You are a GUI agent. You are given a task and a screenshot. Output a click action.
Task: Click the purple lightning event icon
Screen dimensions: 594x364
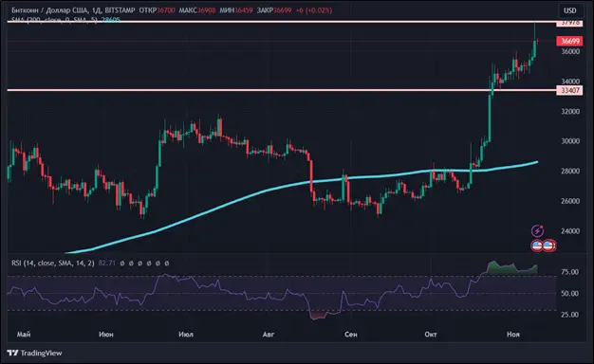coord(537,230)
